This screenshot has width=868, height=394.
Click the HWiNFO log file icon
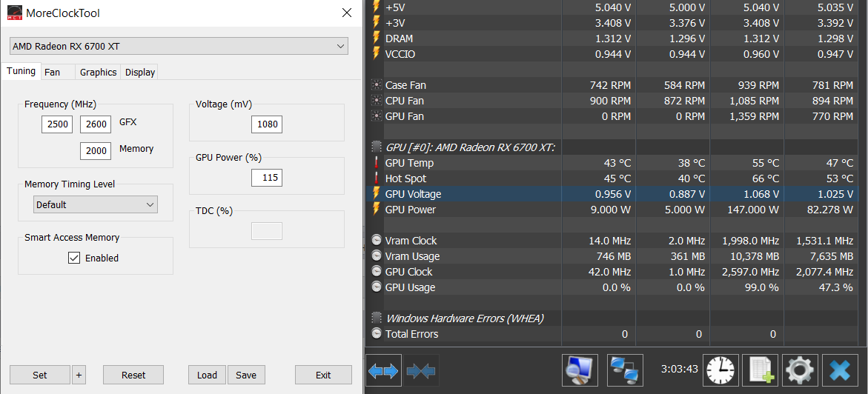760,370
